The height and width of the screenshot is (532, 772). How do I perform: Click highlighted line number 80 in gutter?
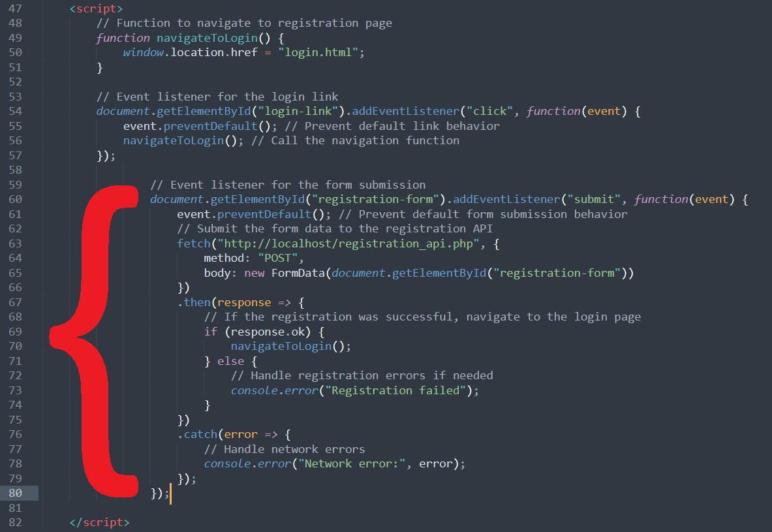coord(15,493)
